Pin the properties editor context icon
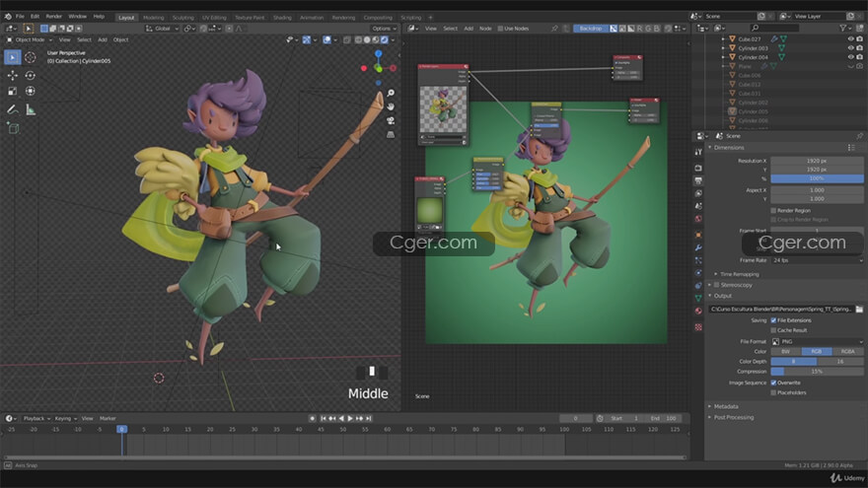868x488 pixels. point(859,136)
